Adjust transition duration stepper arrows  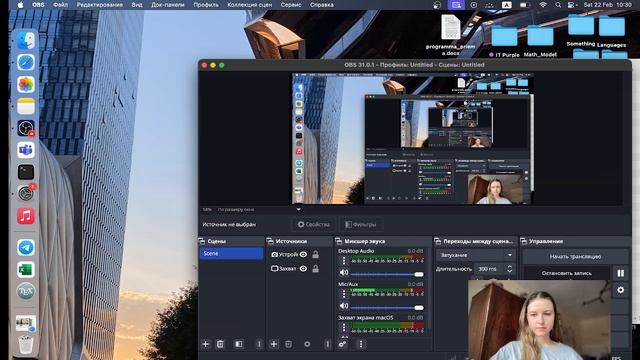(x=509, y=269)
